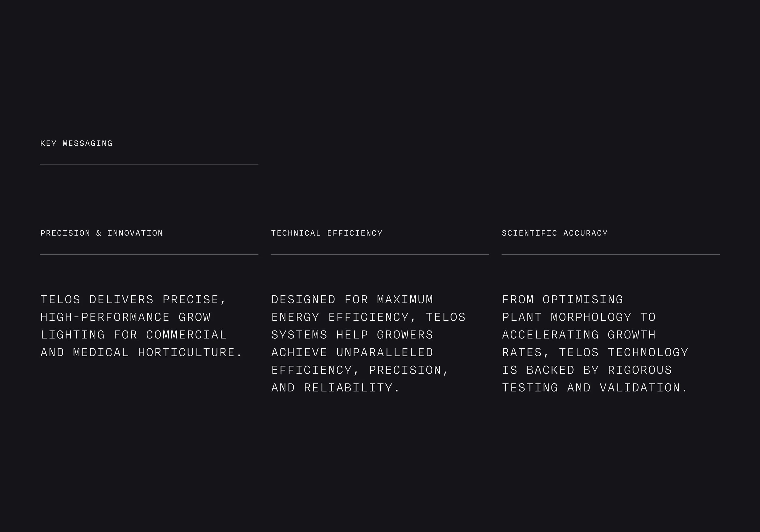This screenshot has width=760, height=532.
Task: Click the KEY MESSAGING heading
Action: pos(76,143)
